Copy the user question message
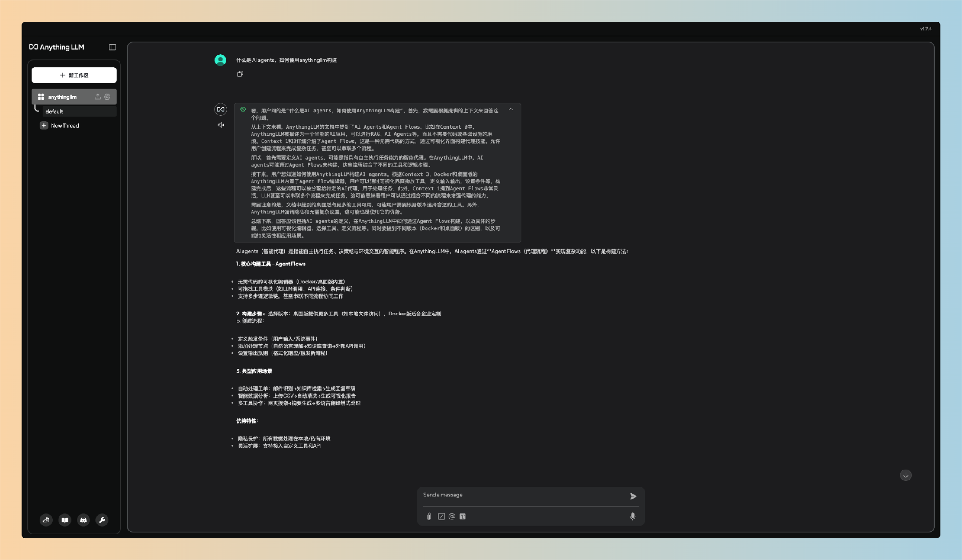This screenshot has width=962, height=560. (240, 74)
